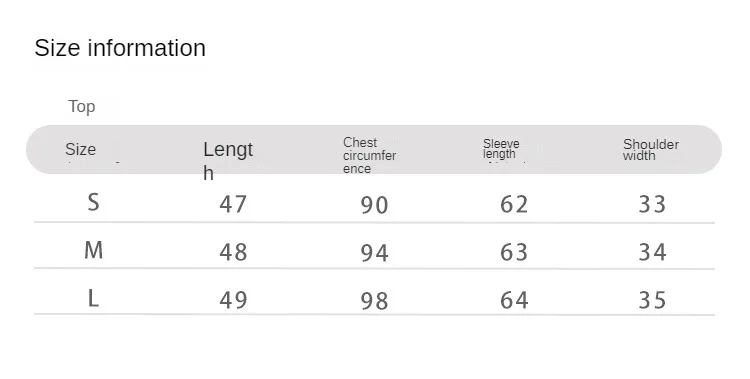Click chest value 98 for size L

(x=375, y=301)
